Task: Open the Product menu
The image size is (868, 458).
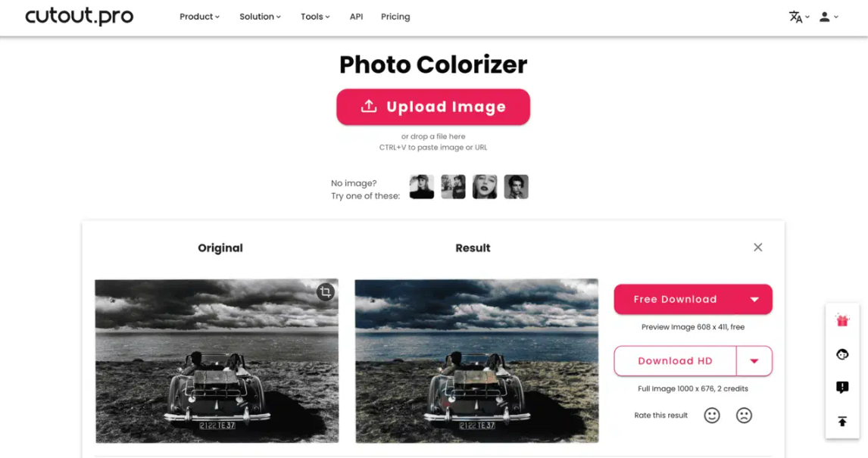Action: (199, 17)
